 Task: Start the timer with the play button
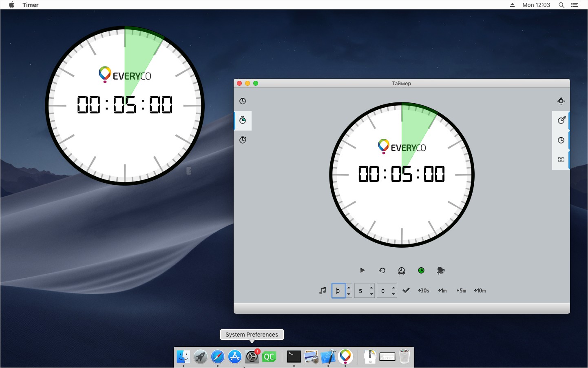pos(362,270)
